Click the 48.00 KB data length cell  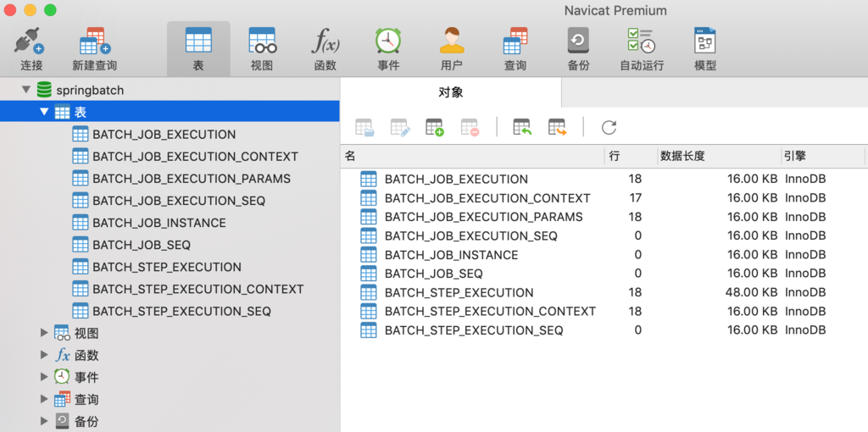click(751, 292)
